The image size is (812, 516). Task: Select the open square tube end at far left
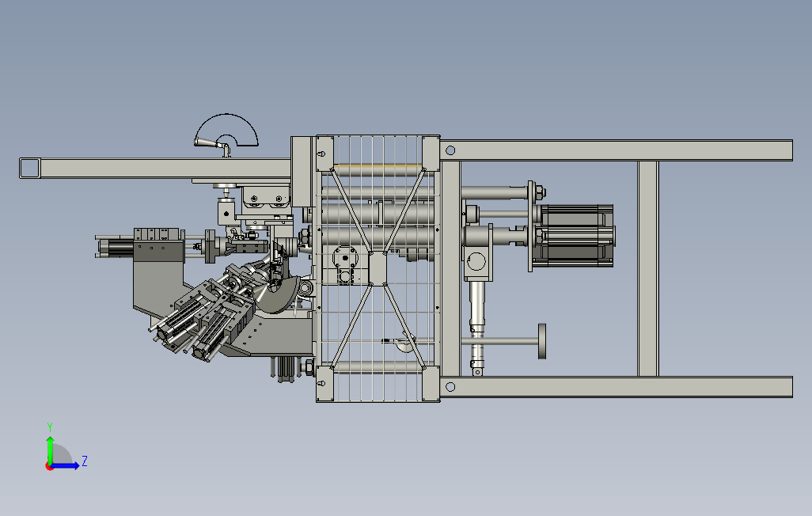[x=29, y=169]
